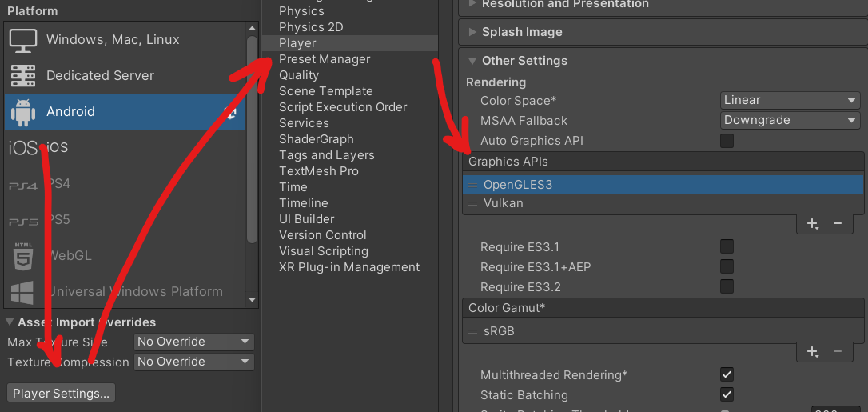Click the 'Android' platform label
The width and height of the screenshot is (868, 412).
pyautogui.click(x=70, y=112)
